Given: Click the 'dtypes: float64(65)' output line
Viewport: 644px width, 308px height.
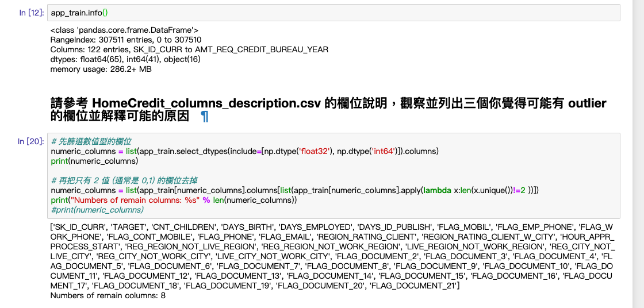Looking at the screenshot, I should pyautogui.click(x=125, y=60).
